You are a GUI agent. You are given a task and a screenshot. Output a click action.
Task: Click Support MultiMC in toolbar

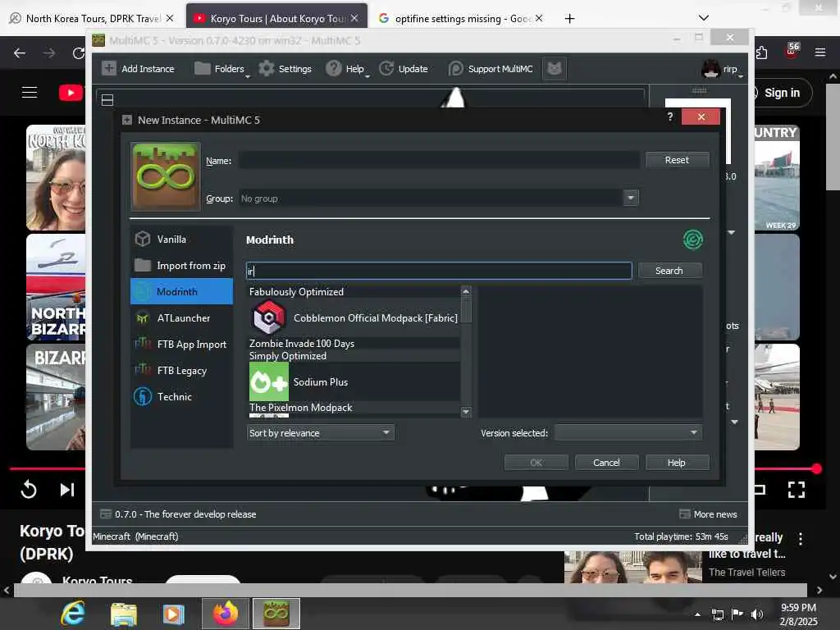click(491, 69)
